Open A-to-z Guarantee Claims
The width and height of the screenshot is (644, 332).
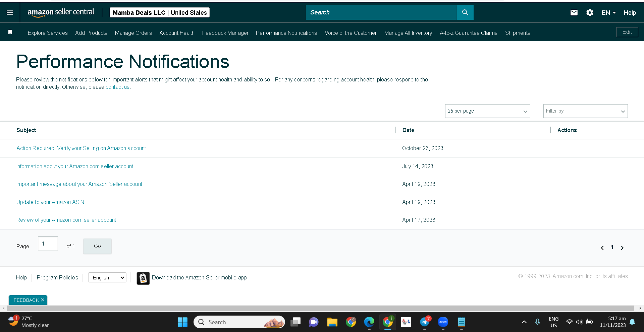coord(468,33)
